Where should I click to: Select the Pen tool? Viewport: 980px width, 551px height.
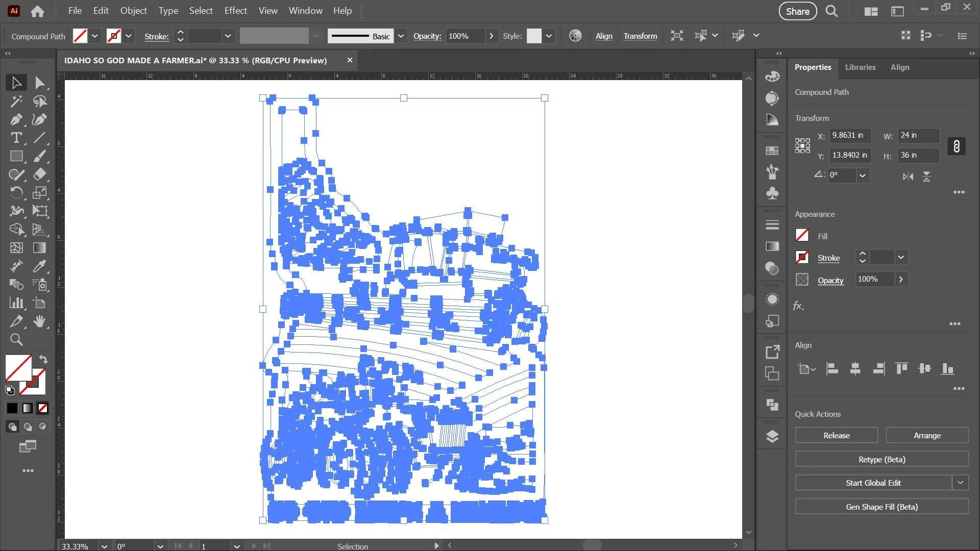click(16, 119)
